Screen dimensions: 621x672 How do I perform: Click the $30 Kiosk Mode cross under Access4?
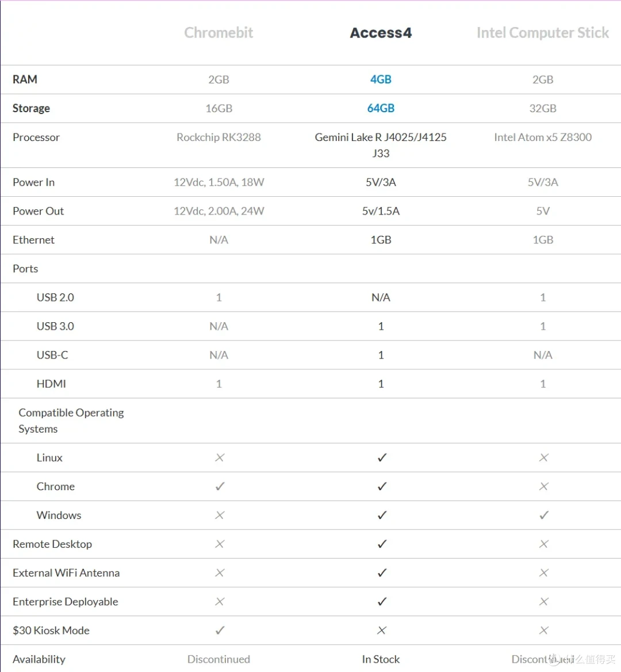point(382,631)
